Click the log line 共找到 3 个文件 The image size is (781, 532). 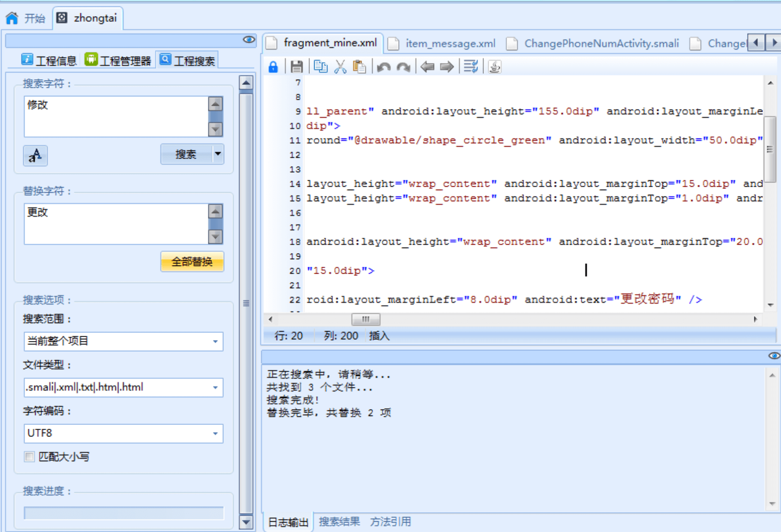[x=320, y=387]
